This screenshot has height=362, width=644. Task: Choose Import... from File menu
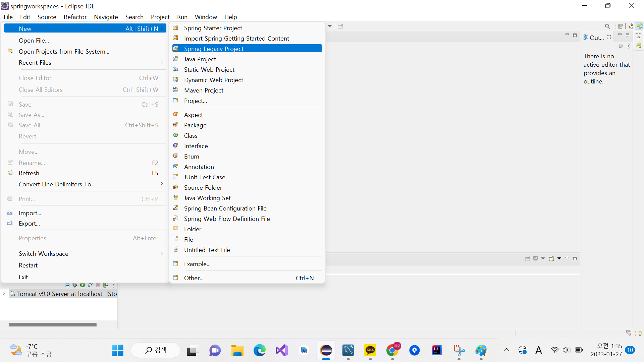click(85, 213)
